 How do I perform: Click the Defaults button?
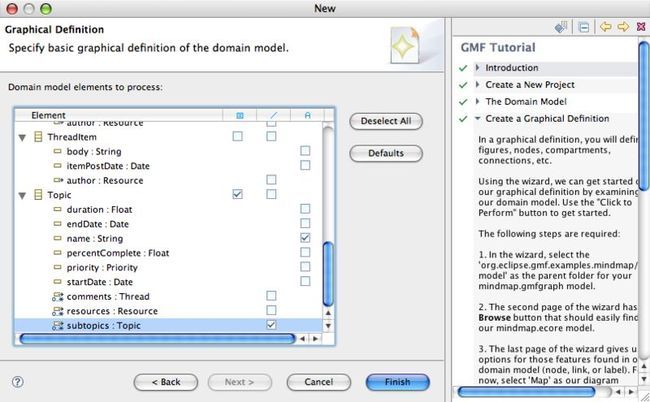click(x=386, y=153)
